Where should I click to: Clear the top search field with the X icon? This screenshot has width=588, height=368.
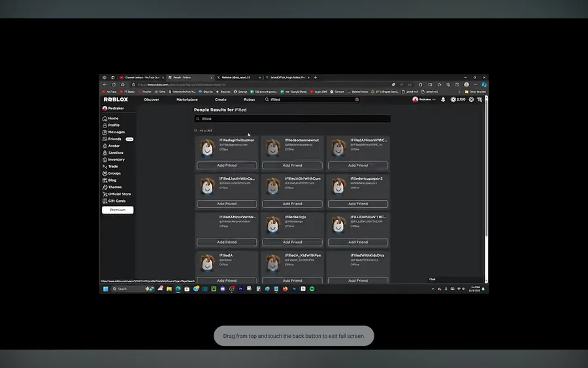(x=357, y=99)
